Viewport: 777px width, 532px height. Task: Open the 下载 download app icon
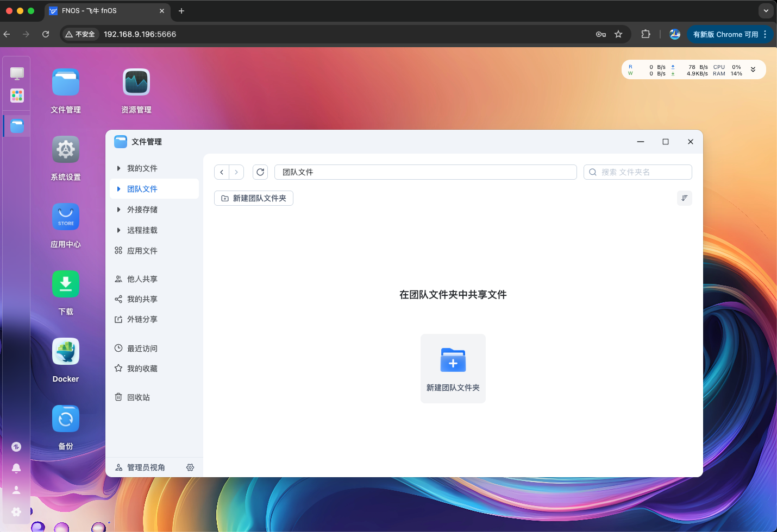[x=66, y=284]
